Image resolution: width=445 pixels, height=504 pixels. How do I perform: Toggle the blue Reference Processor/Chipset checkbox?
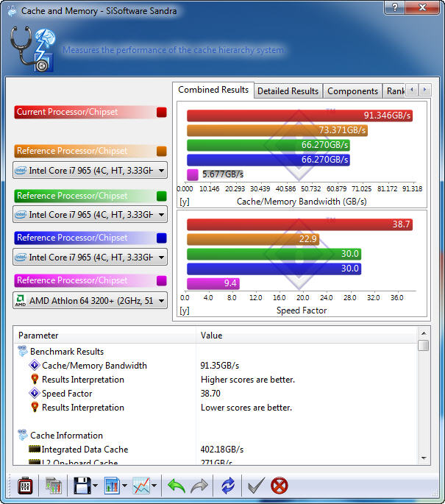[162, 238]
